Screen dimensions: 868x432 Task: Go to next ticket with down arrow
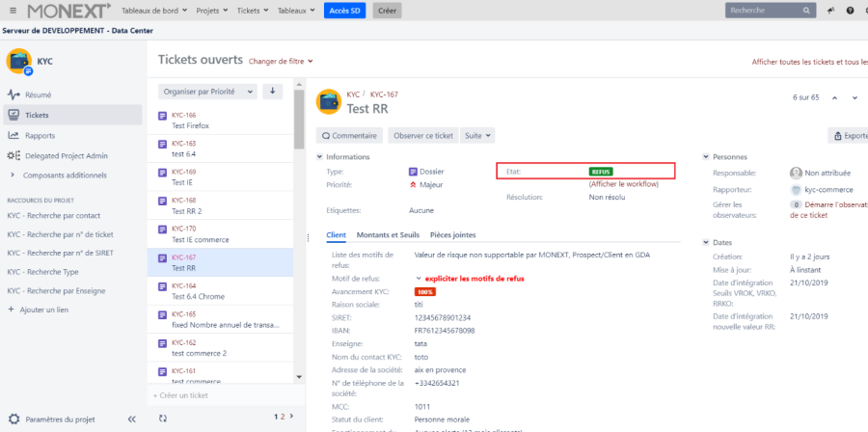[x=854, y=97]
